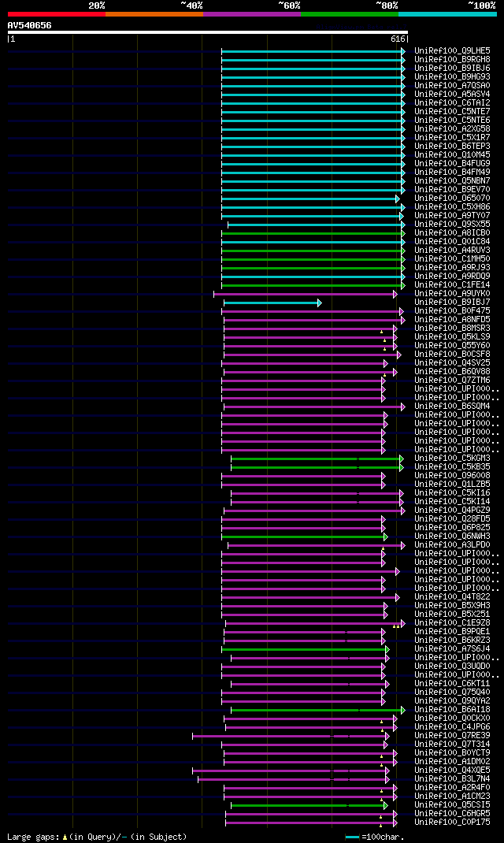Click the alignment bar of UniRef100_Q9SX55

coord(316,225)
